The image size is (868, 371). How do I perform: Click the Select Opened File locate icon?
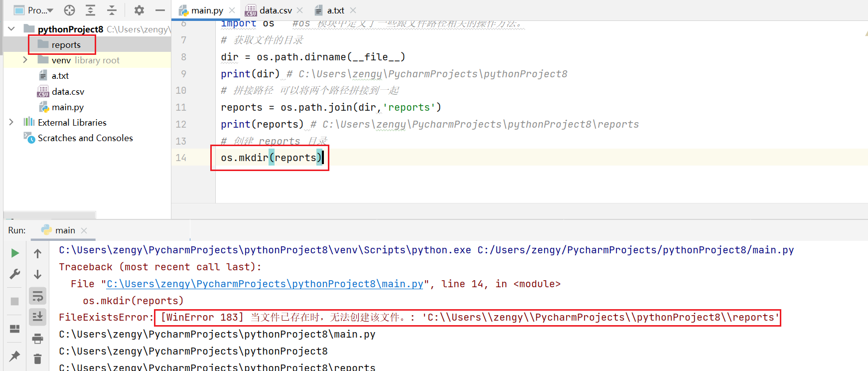point(70,10)
